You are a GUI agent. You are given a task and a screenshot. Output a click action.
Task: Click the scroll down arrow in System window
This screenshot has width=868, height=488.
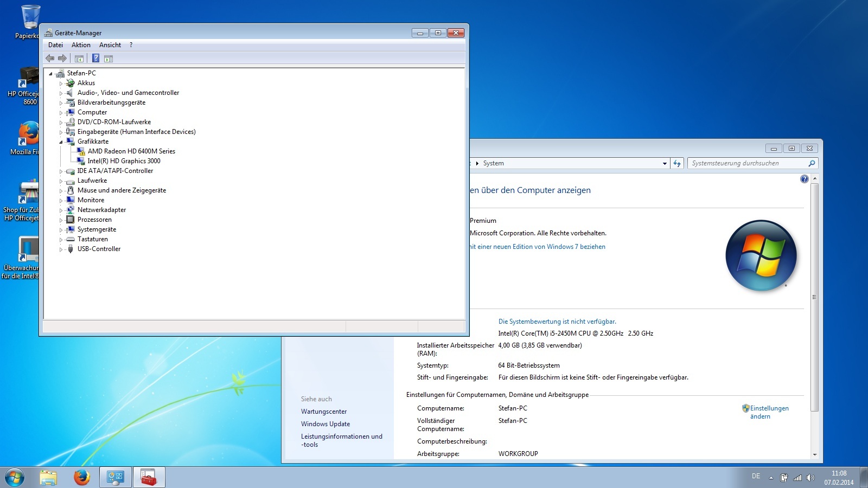tap(814, 454)
